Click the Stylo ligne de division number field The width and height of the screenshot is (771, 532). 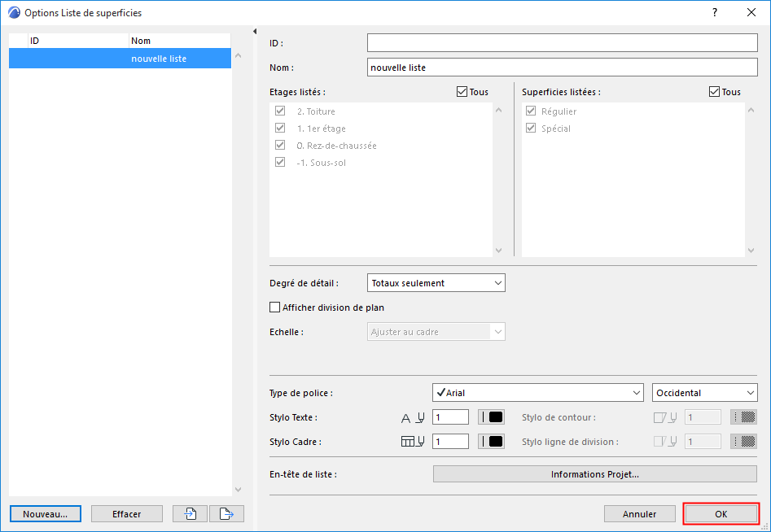pos(703,442)
